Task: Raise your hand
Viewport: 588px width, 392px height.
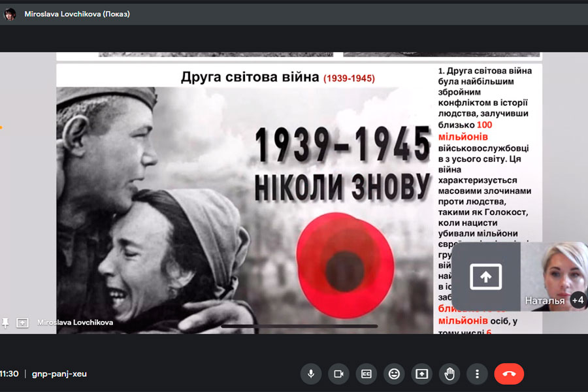Action: tap(449, 374)
